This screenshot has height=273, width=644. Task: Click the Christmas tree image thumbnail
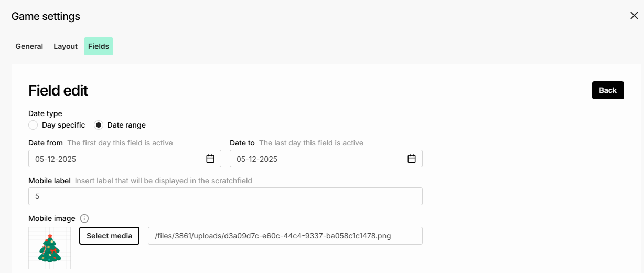tap(50, 248)
